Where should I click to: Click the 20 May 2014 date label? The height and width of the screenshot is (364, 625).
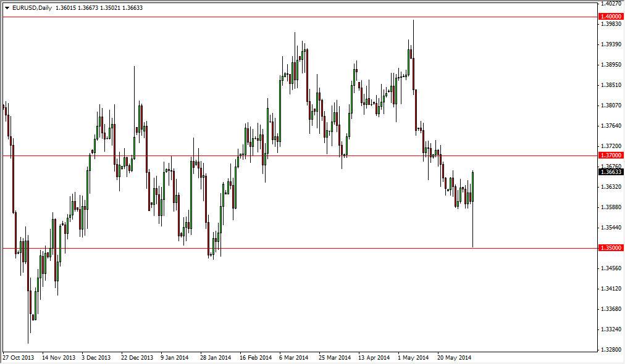point(455,357)
